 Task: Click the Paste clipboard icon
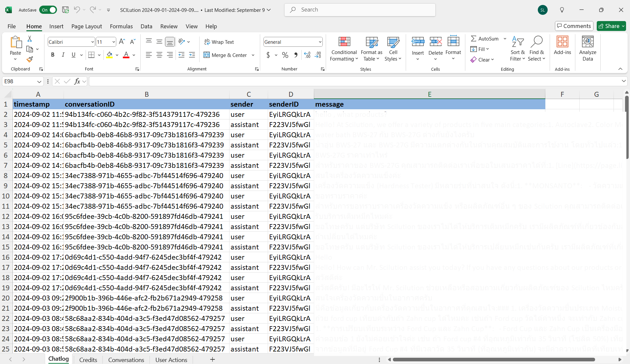click(x=15, y=42)
